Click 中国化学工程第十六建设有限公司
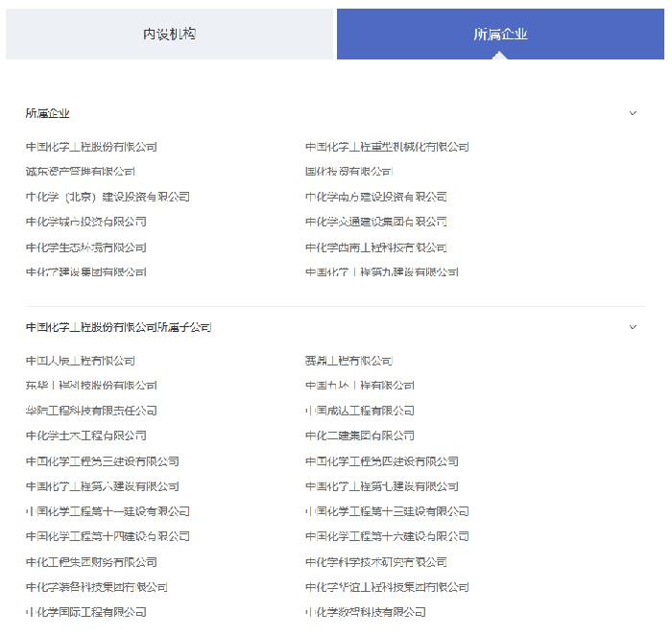The image size is (672, 636). [x=387, y=536]
